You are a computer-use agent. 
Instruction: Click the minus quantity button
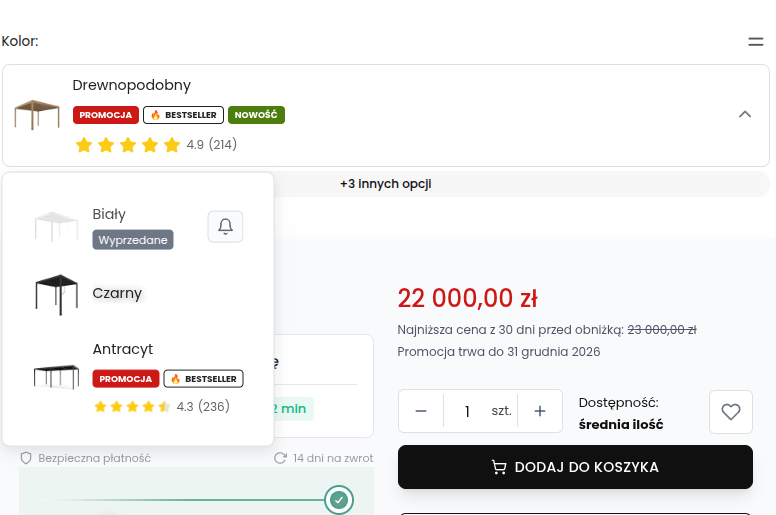421,411
